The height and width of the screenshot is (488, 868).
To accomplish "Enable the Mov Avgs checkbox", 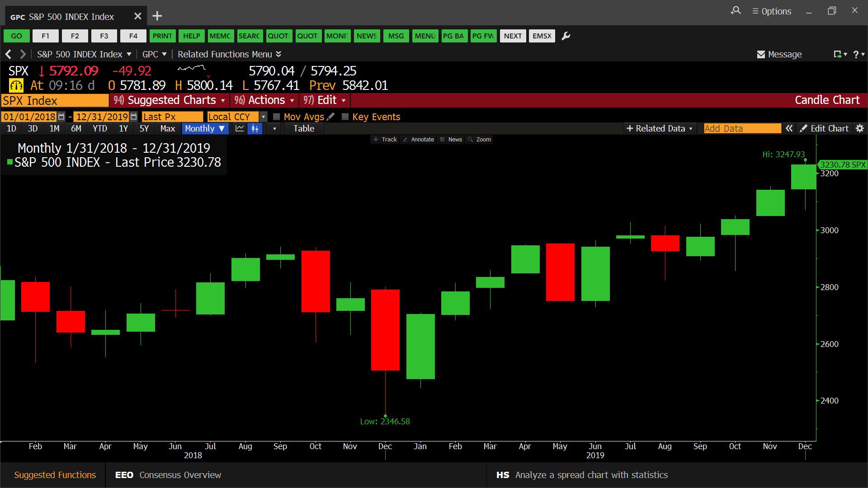I will coord(277,117).
